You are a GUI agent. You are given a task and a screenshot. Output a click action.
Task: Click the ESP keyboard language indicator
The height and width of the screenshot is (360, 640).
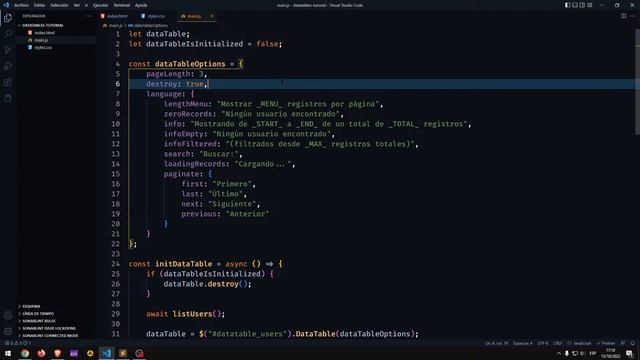(x=593, y=353)
